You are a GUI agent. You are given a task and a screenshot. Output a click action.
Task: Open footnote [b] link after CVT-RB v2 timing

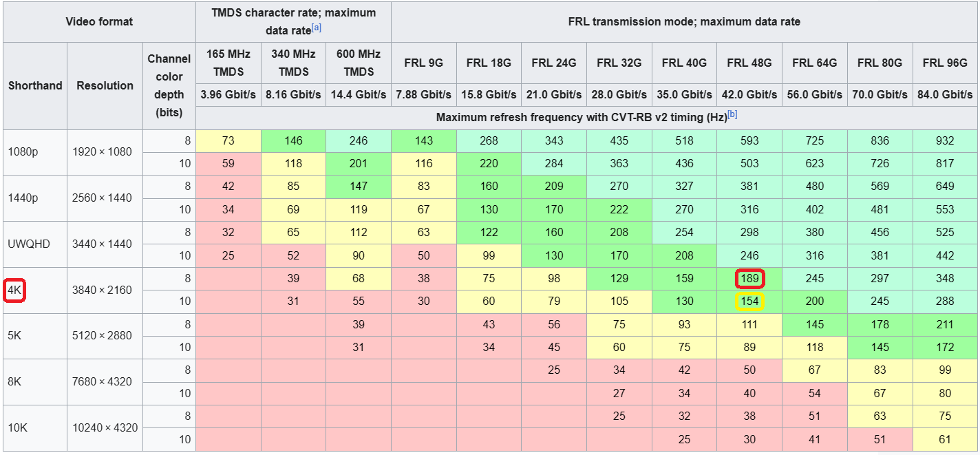tap(732, 114)
